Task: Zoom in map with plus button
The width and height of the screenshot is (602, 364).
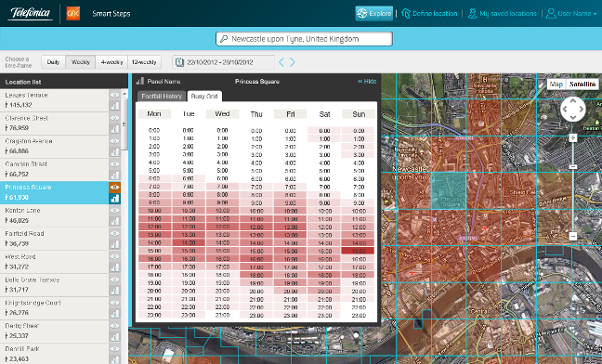Action: (573, 138)
